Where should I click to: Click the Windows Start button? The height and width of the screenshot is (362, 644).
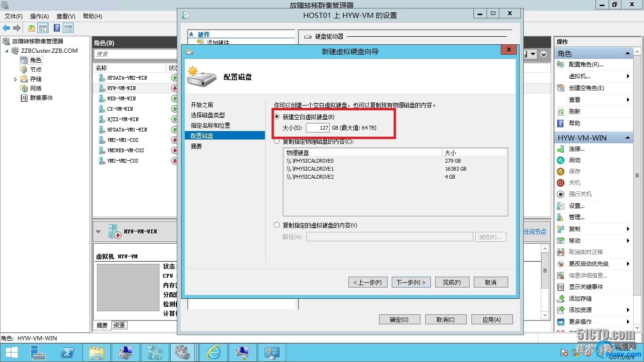(12, 352)
